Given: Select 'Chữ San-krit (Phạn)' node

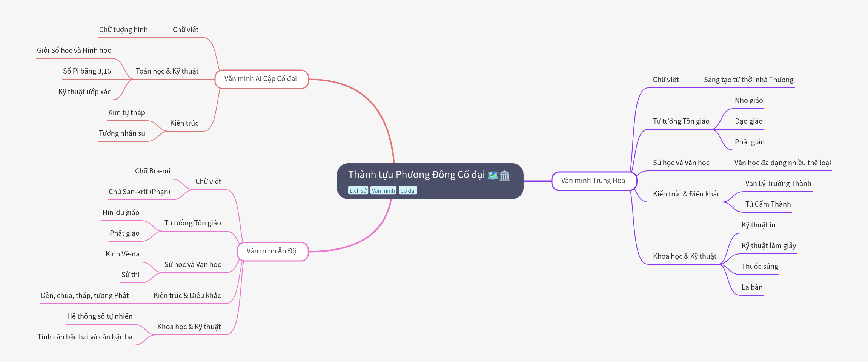Looking at the screenshot, I should [x=139, y=192].
